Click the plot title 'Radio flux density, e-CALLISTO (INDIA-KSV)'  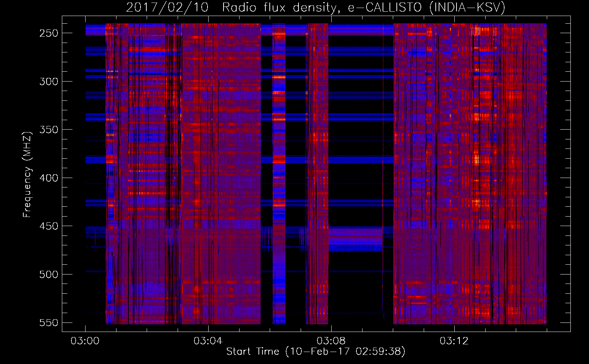[364, 8]
